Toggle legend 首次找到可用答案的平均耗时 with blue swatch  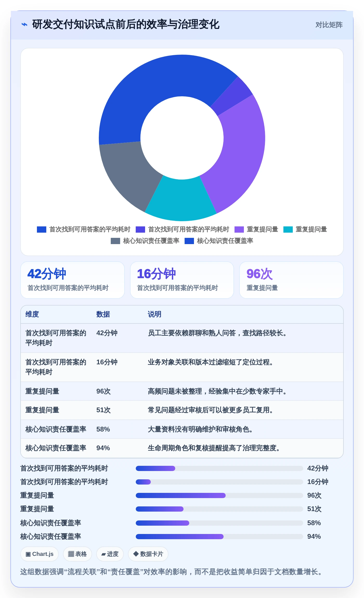(83, 229)
